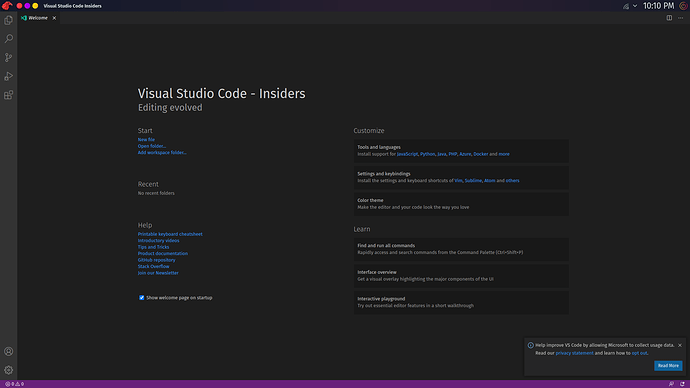This screenshot has width=690, height=388.
Task: Open the Manage gear icon
Action: pyautogui.click(x=8, y=370)
